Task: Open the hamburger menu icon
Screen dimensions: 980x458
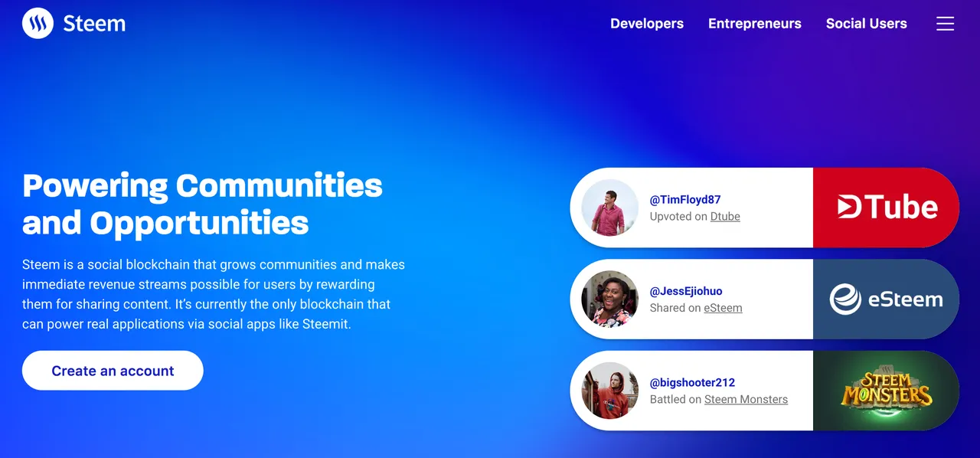Action: click(x=945, y=24)
